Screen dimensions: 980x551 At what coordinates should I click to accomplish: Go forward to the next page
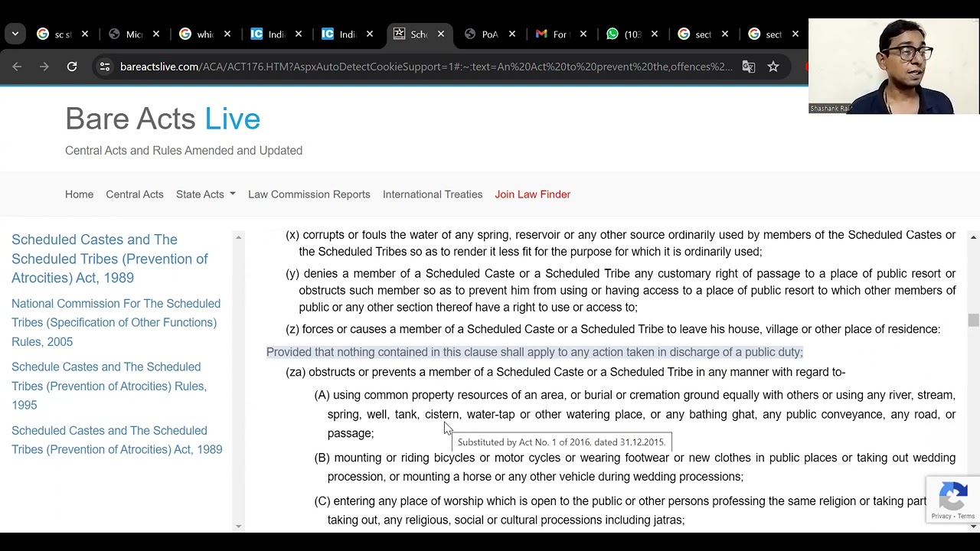[44, 67]
